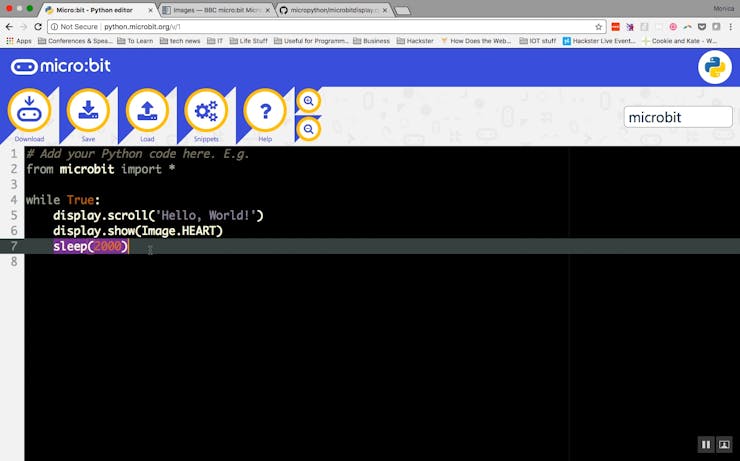
Task: Click the micro:bit logo
Action: [x=61, y=66]
